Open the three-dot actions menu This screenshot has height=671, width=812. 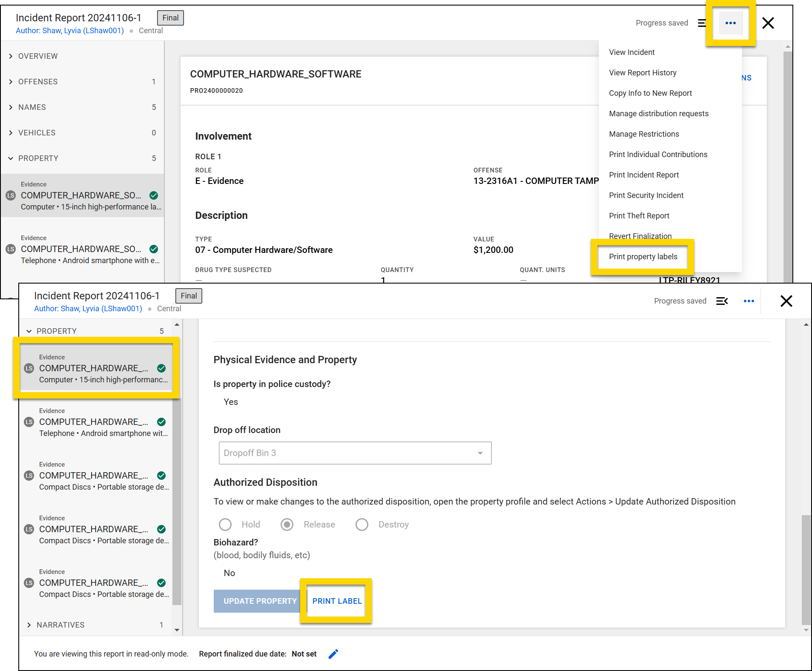(x=731, y=23)
